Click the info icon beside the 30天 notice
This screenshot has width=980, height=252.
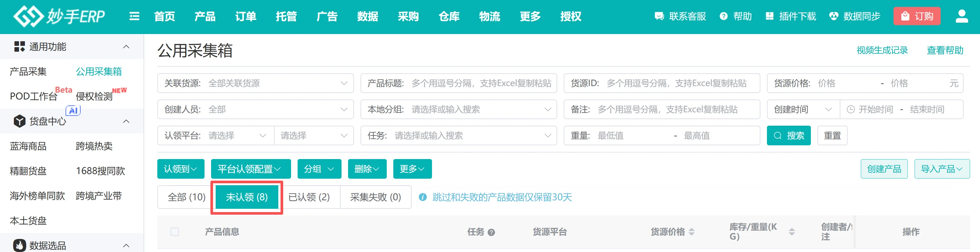pyautogui.click(x=422, y=197)
